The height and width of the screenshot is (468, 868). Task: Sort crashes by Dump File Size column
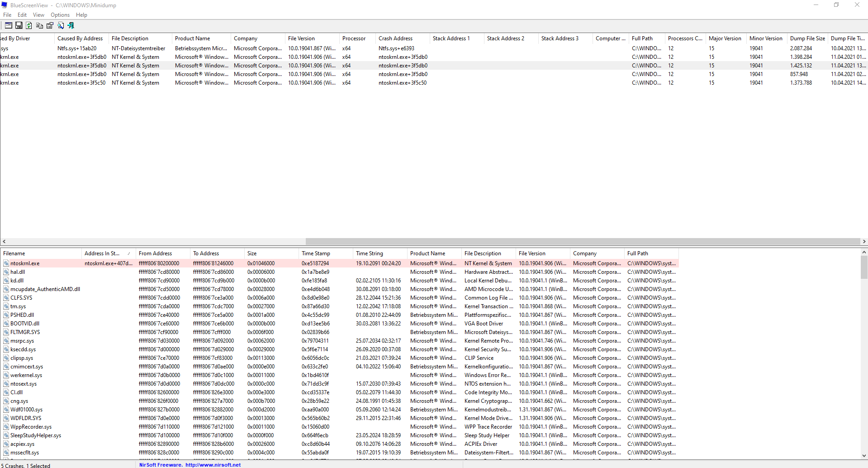click(807, 38)
